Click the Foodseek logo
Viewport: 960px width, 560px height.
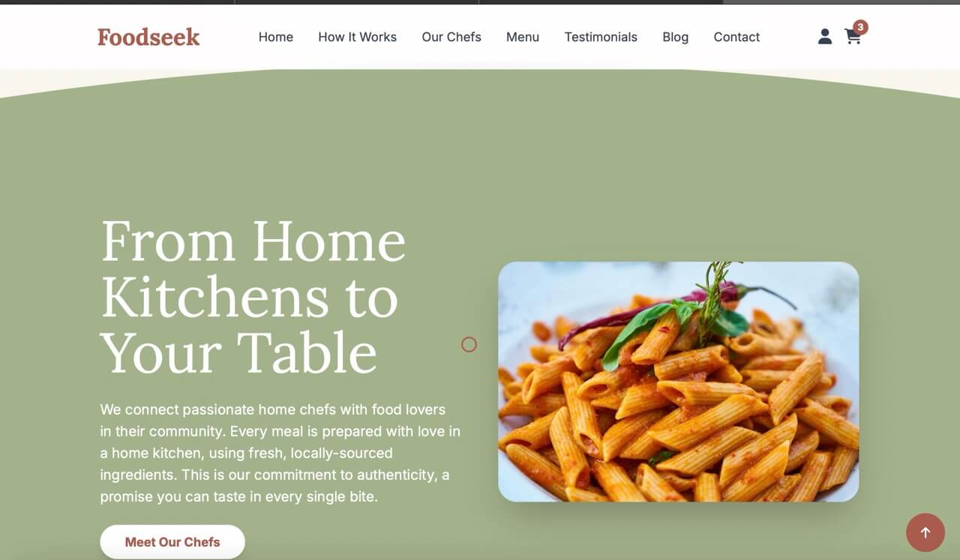pos(148,37)
